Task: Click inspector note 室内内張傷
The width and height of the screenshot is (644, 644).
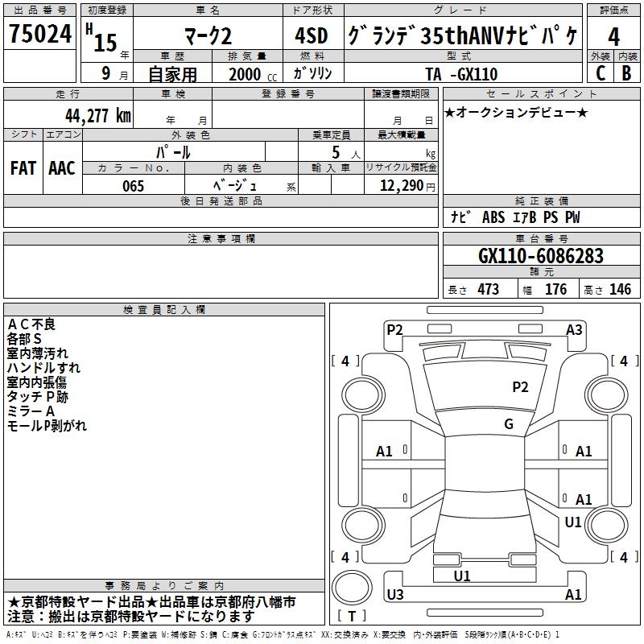Action: pyautogui.click(x=37, y=382)
